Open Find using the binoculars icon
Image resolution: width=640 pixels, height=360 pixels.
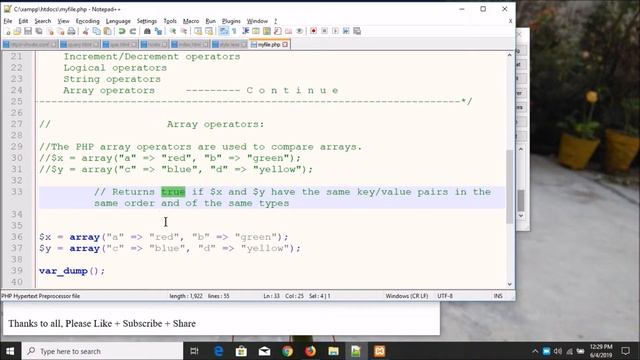tap(147, 31)
